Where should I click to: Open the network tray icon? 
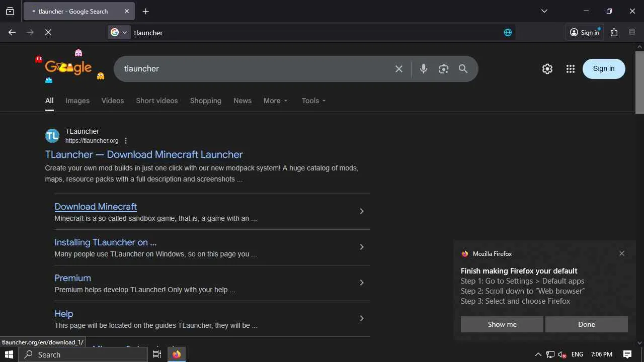click(550, 354)
